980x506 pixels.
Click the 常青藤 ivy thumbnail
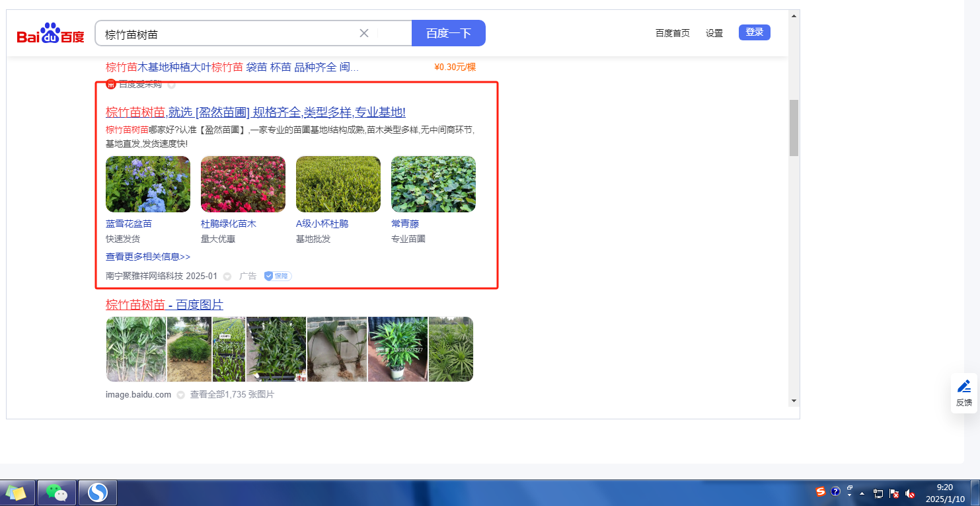(433, 184)
